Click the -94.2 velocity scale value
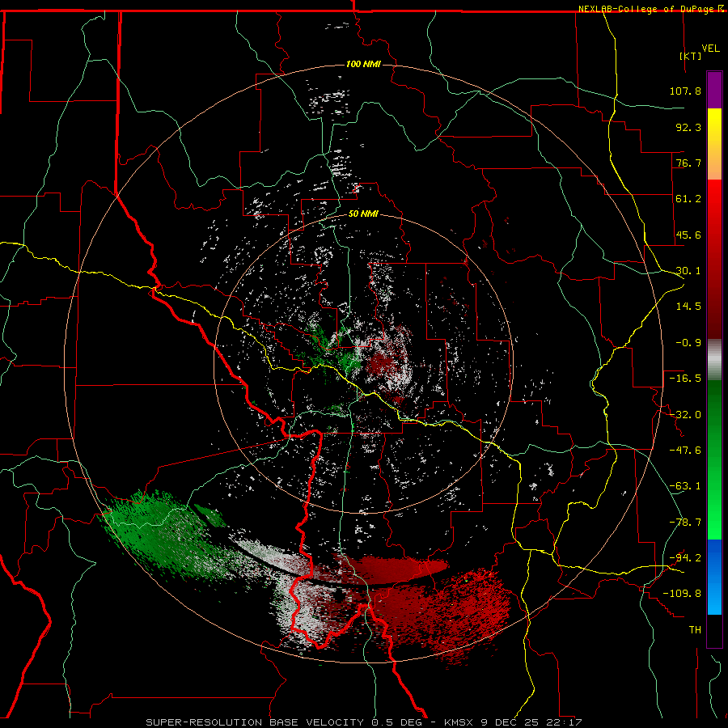728x728 pixels. 685,557
